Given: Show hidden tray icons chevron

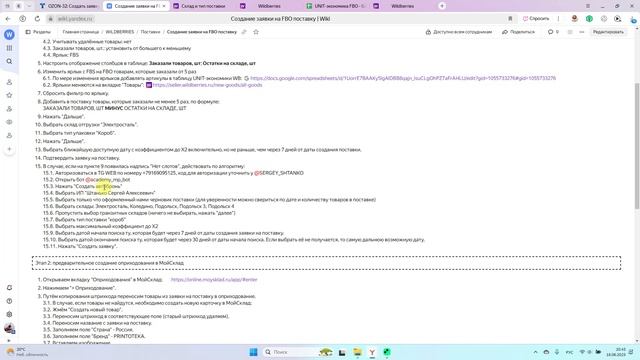Looking at the screenshot, I should (535, 352).
